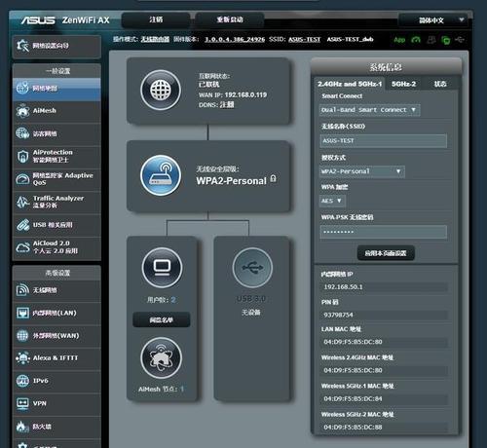Image resolution: width=487 pixels, height=448 pixels.
Task: Click the Reboot (重新启动) button
Action: [230, 19]
